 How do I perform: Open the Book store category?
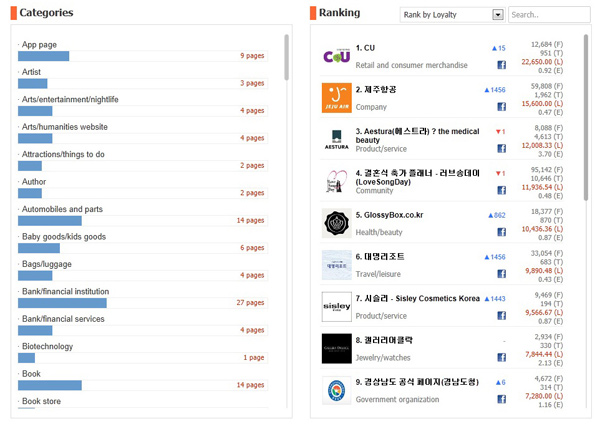pos(41,401)
